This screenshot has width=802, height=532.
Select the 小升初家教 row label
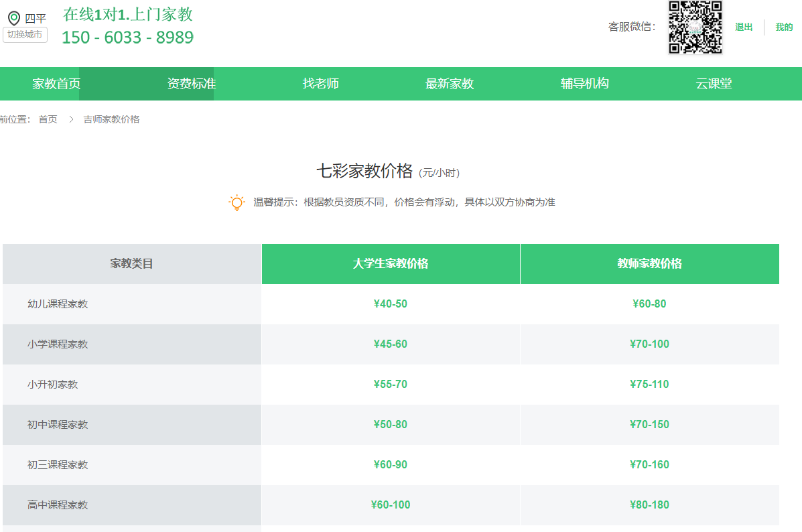coord(53,384)
